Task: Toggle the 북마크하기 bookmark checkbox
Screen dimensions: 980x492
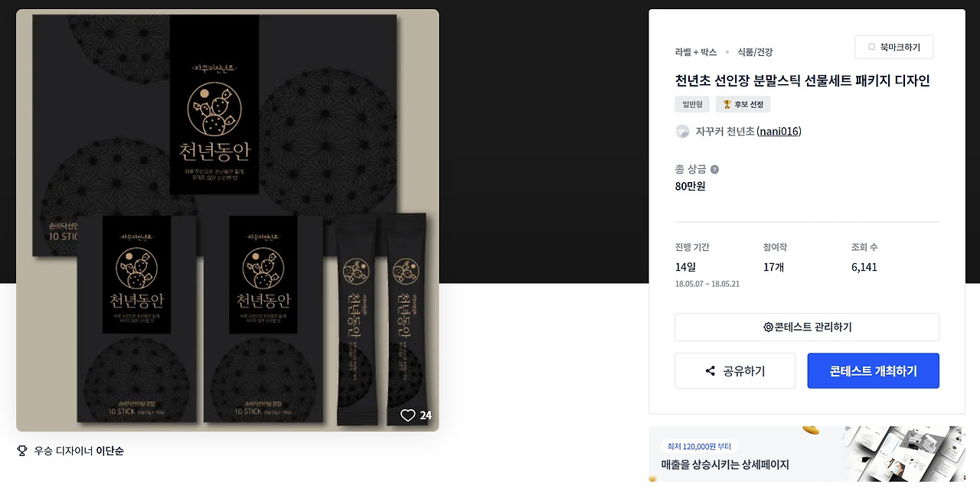Action: tap(871, 47)
